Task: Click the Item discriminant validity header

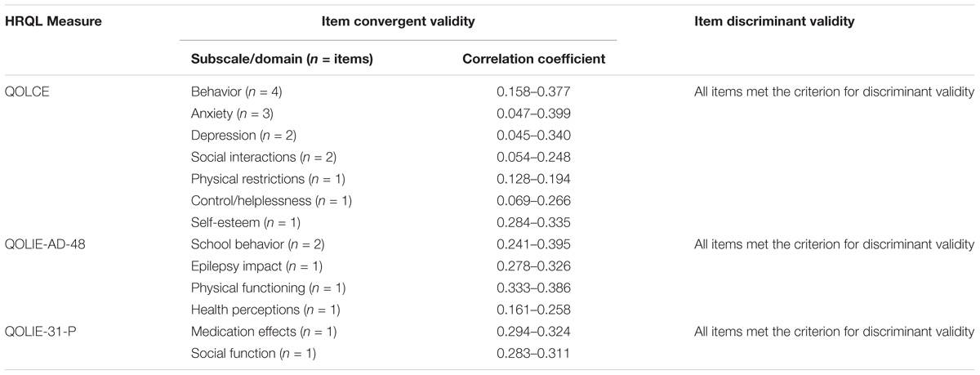Action: 773,22
